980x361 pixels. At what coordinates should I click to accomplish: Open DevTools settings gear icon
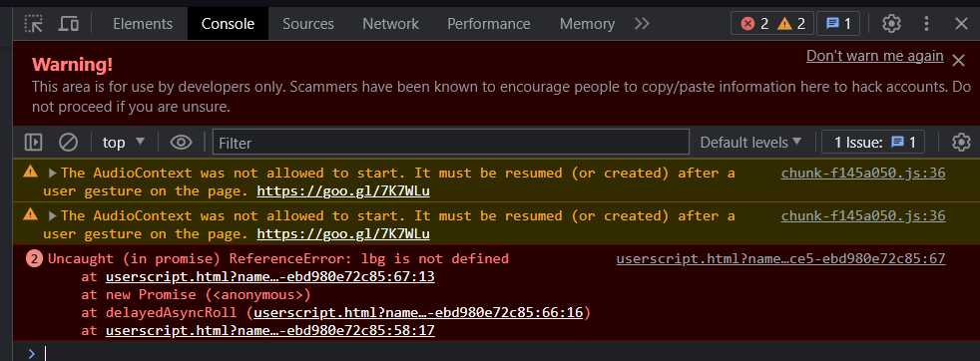891,24
